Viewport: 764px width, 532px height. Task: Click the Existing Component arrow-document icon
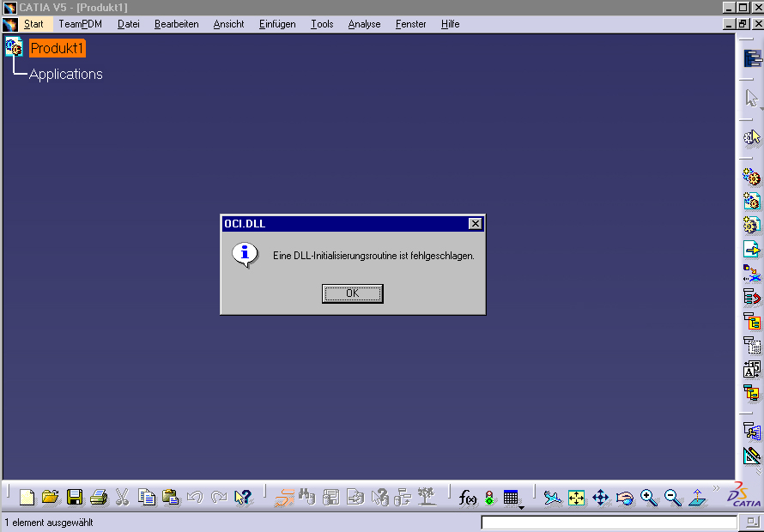(752, 249)
